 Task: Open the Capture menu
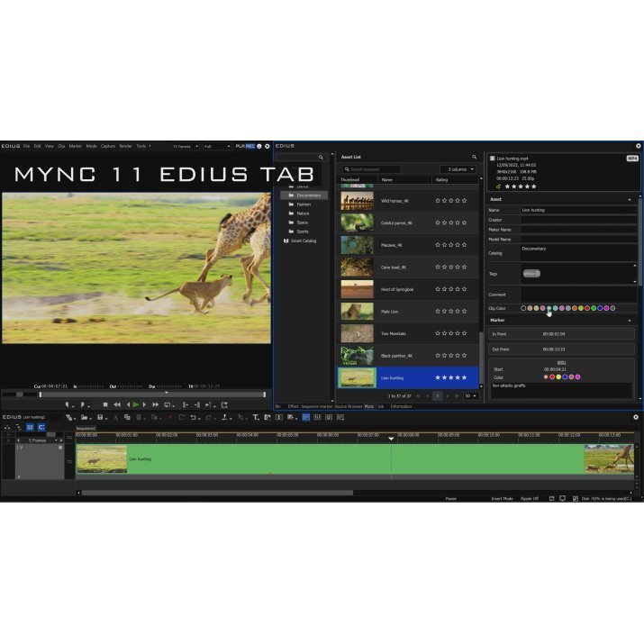(108, 146)
